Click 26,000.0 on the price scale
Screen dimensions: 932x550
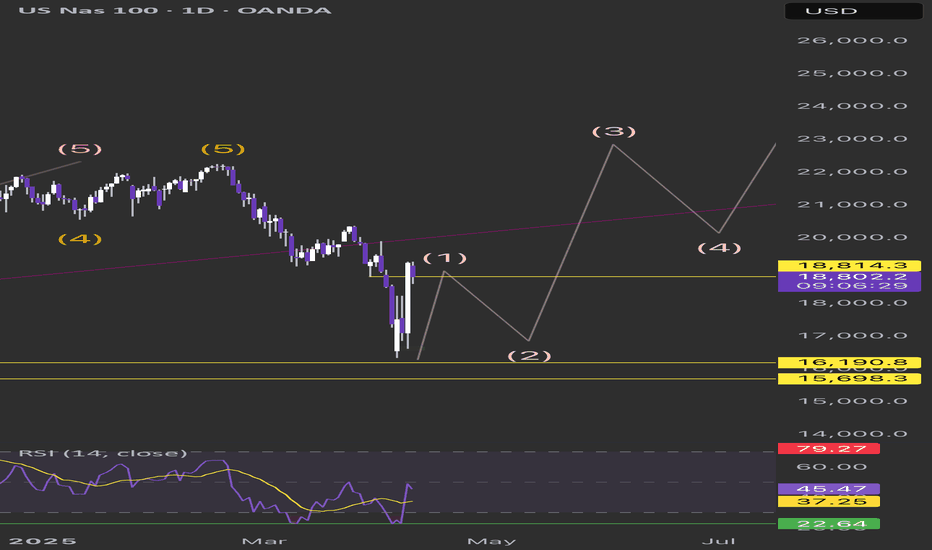[852, 40]
